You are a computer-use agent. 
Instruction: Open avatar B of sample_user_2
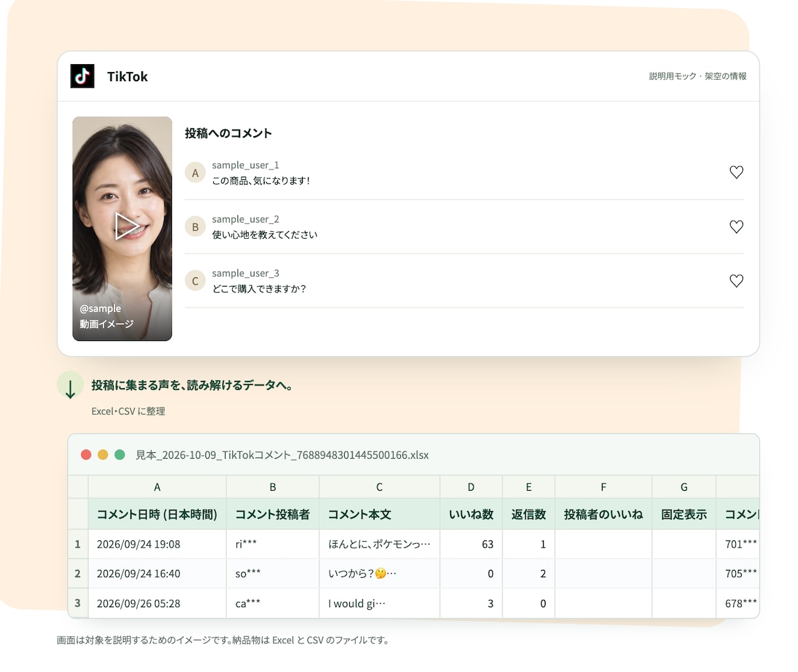coord(195,227)
